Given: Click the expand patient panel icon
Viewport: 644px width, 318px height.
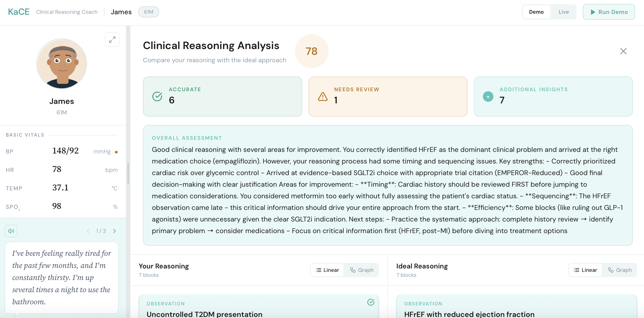Looking at the screenshot, I should (112, 40).
